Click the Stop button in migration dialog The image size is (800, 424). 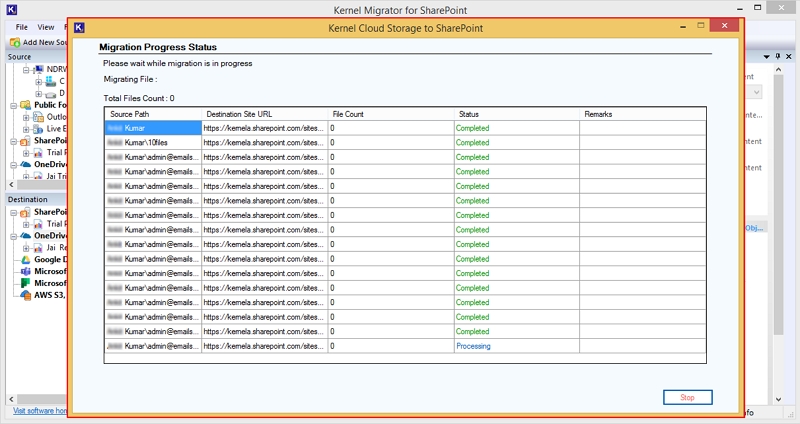pos(687,397)
